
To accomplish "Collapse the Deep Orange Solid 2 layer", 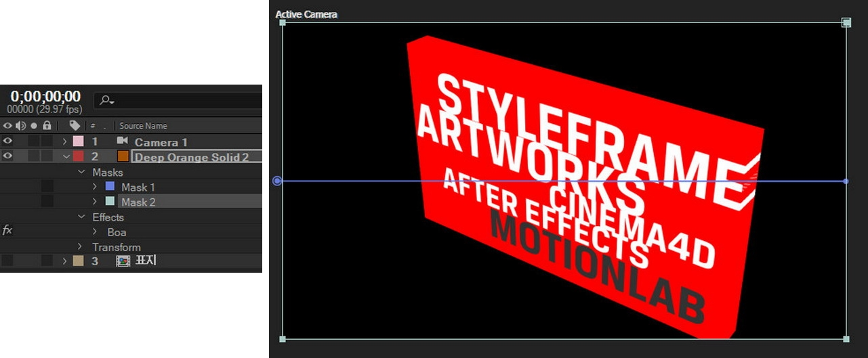I will pos(65,156).
